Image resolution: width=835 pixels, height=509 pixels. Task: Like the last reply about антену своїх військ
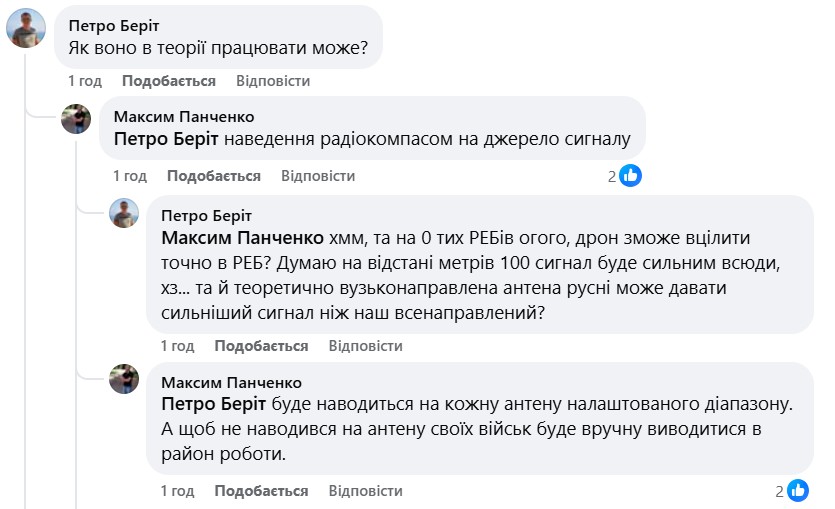click(x=262, y=491)
